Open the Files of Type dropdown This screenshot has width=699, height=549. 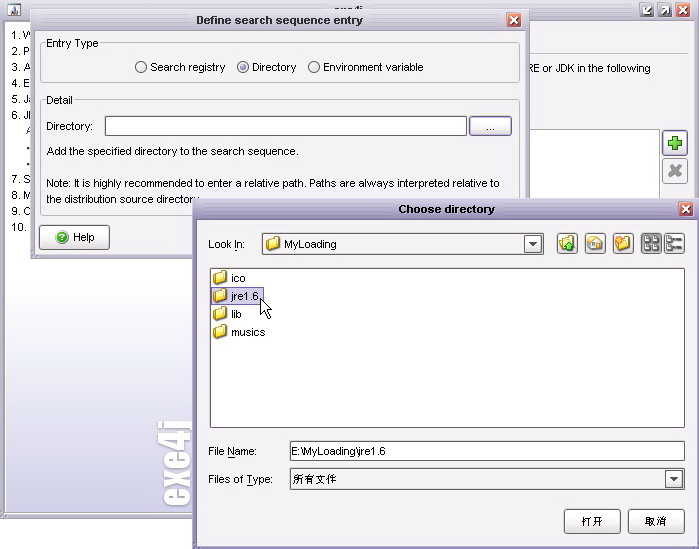(x=674, y=479)
